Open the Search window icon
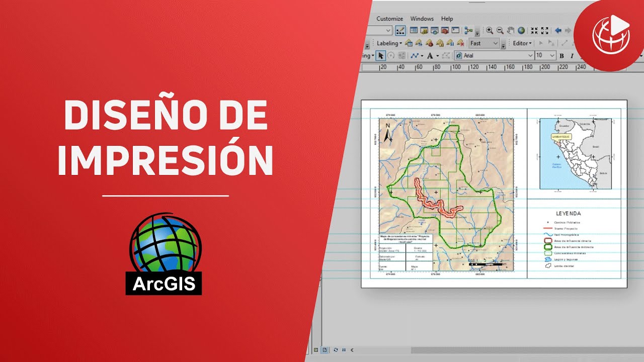644x362 pixels. [x=434, y=31]
